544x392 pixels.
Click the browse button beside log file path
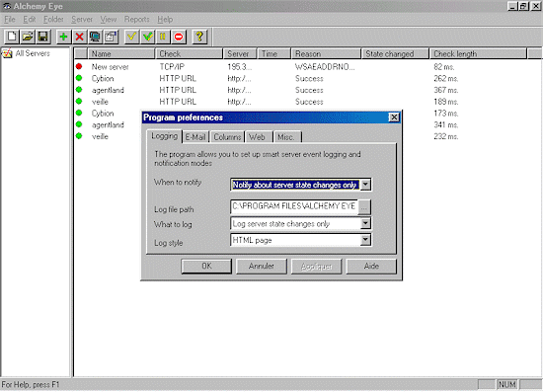pyautogui.click(x=364, y=207)
